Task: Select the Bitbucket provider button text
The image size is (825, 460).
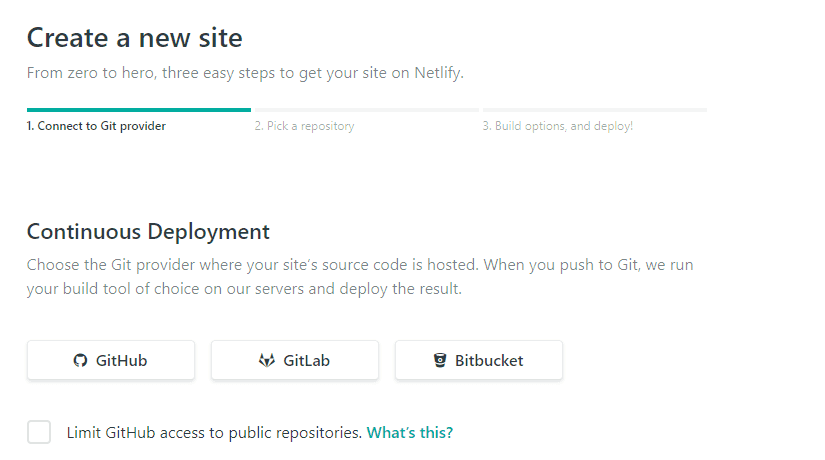Action: [489, 361]
